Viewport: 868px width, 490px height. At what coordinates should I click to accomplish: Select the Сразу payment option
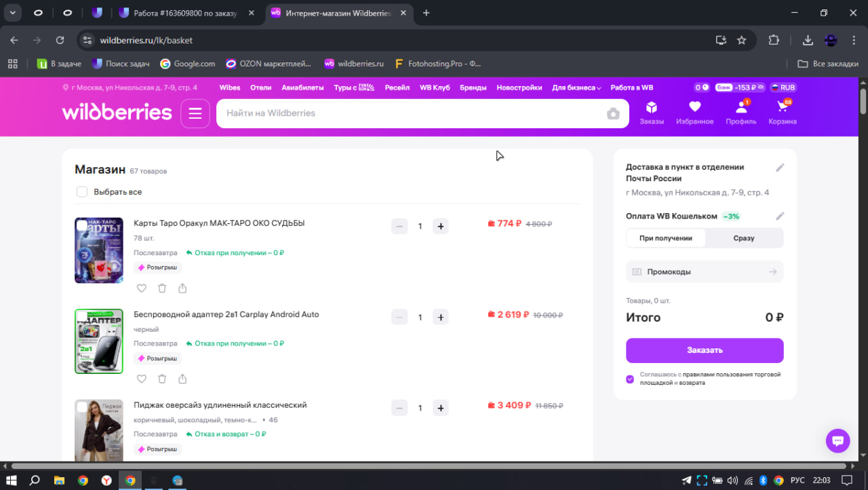pos(743,238)
